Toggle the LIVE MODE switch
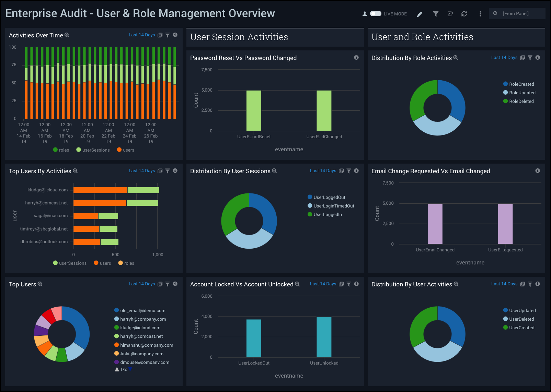This screenshot has height=392, width=551. 376,14
